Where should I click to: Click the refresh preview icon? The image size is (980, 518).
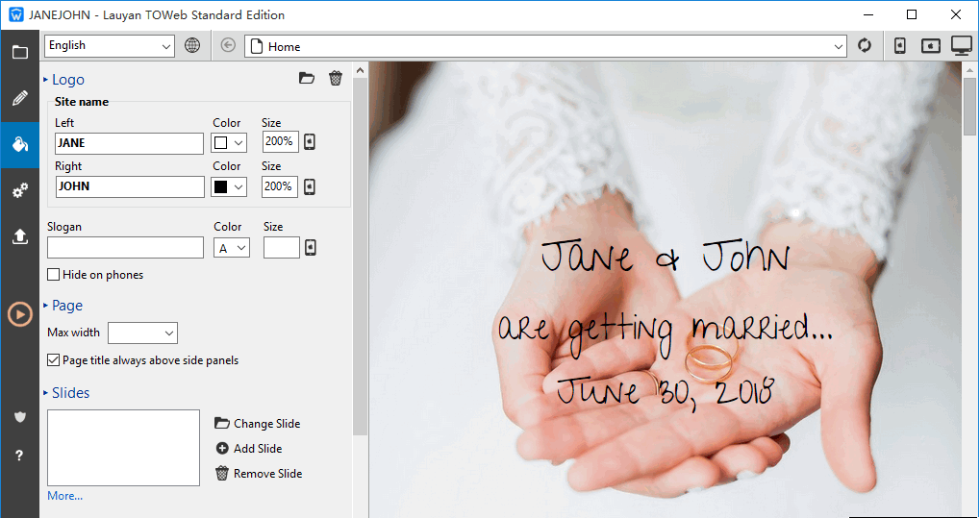(x=865, y=45)
